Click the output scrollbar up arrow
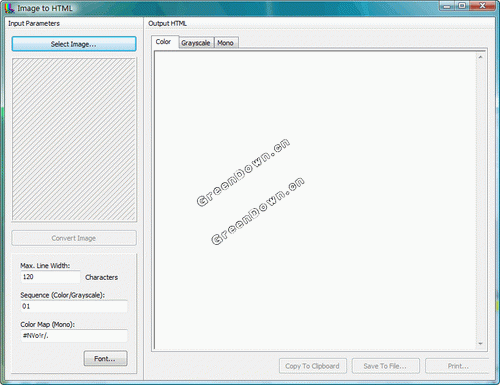The image size is (500, 385). [x=480, y=57]
